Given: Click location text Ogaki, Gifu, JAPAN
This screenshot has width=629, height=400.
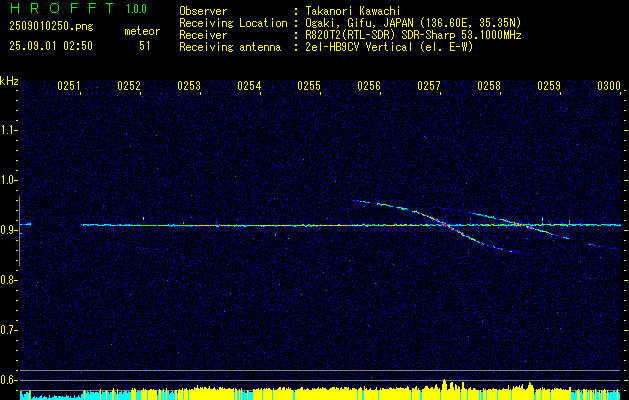Looking at the screenshot, I should pyautogui.click(x=359, y=23).
